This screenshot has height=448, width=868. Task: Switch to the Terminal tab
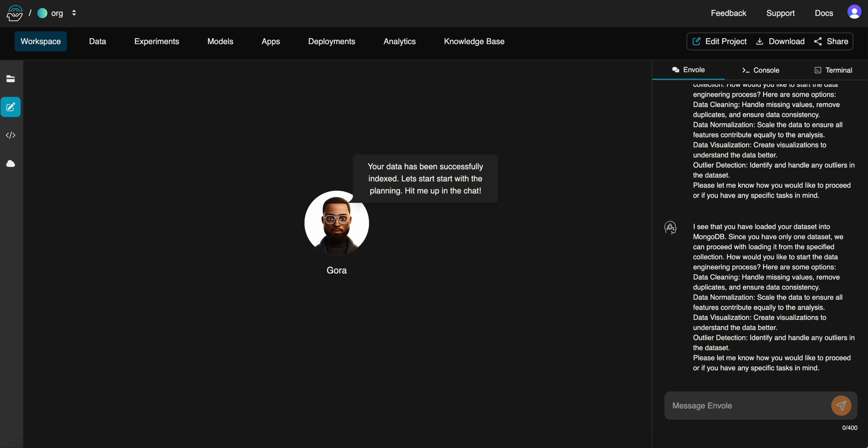click(833, 70)
